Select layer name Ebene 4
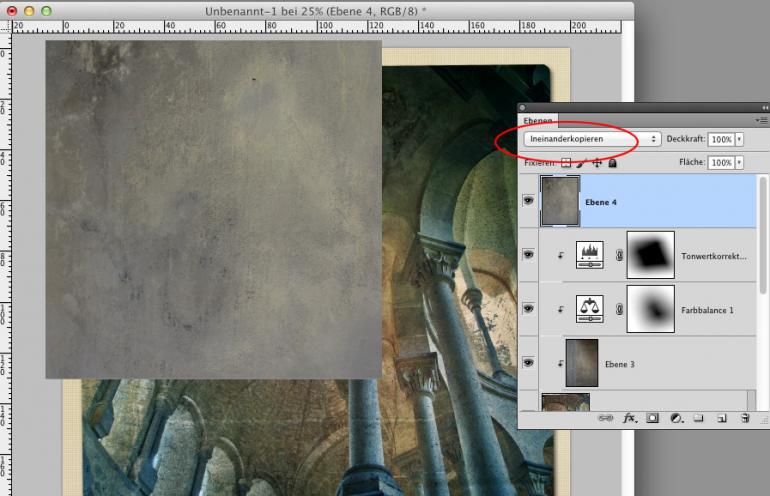 (601, 202)
